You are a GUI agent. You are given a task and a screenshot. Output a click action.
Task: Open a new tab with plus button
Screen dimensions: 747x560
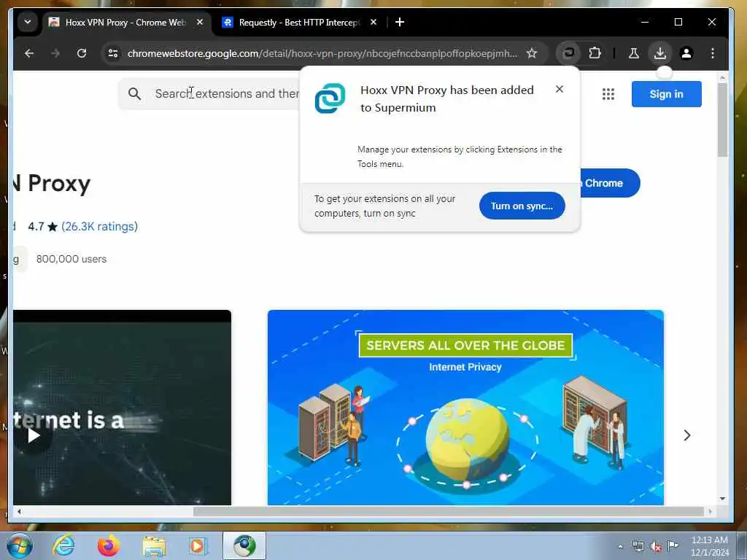pyautogui.click(x=400, y=23)
